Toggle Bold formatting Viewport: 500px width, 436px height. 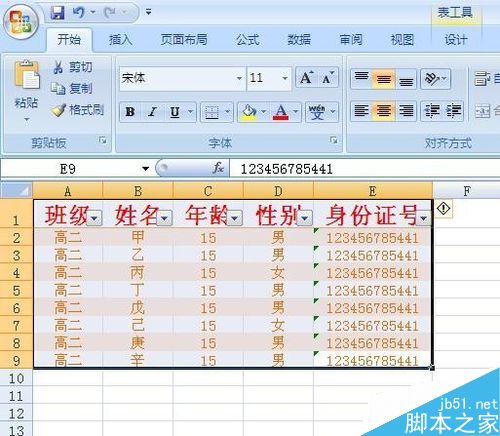click(x=130, y=112)
